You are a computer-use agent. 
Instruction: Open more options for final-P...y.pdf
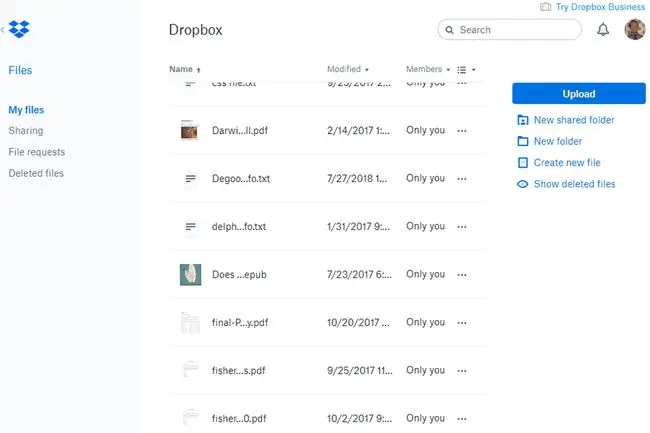tap(462, 323)
